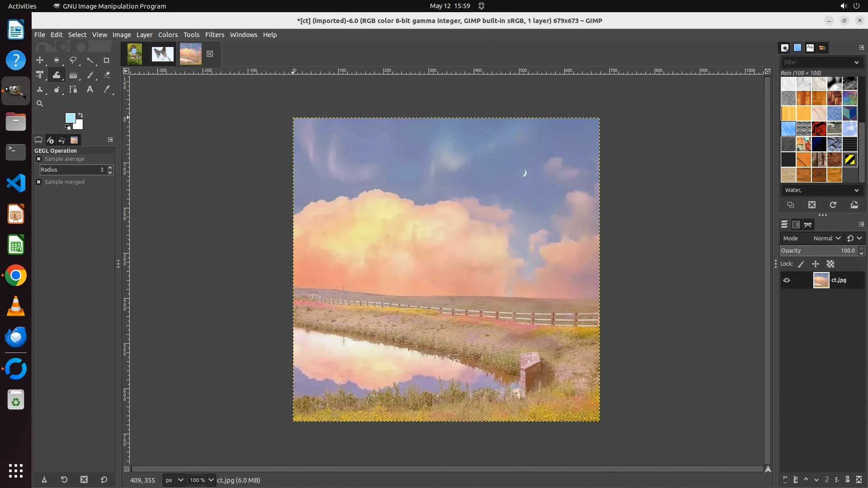Open the Filters menu
The image size is (868, 488).
[214, 35]
